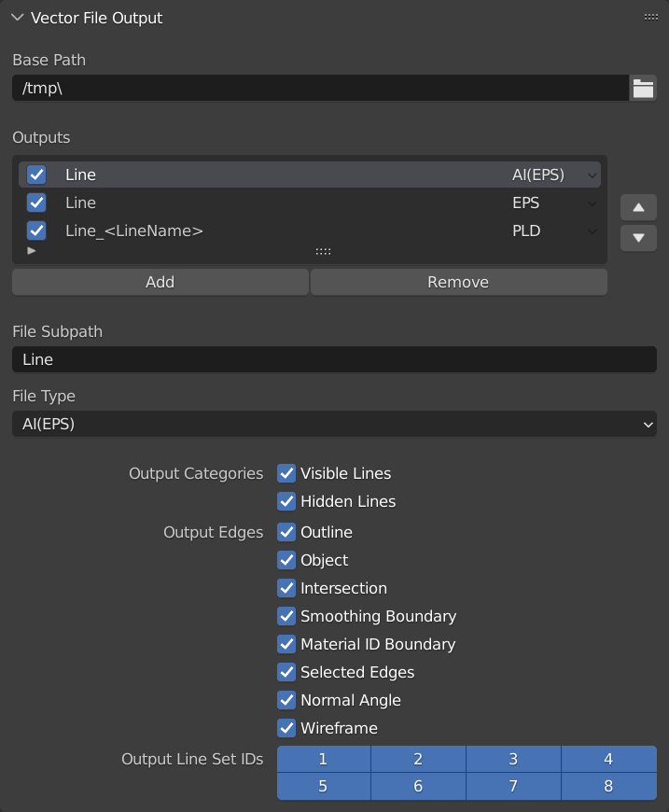
Task: Uncheck Hidden Lines output category
Action: [286, 501]
